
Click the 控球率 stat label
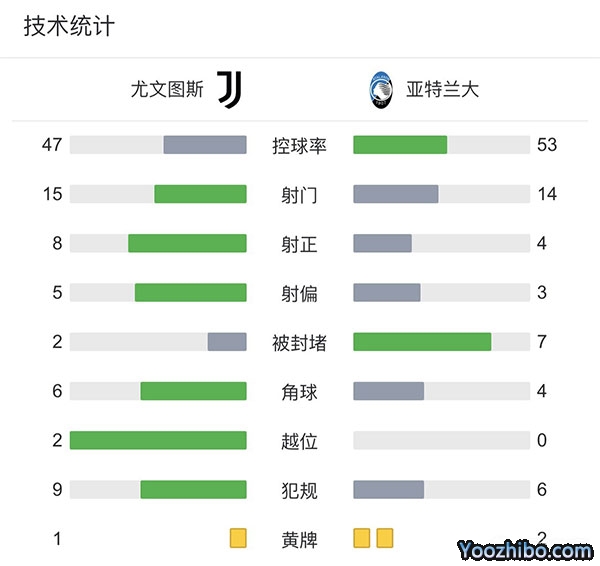(299, 146)
